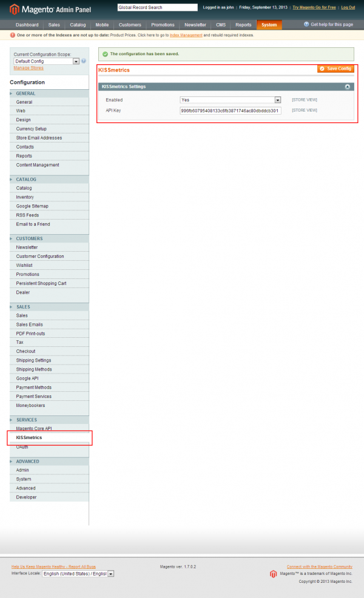The image size is (364, 598).
Task: Open the Newsletter top menu
Action: 195,25
